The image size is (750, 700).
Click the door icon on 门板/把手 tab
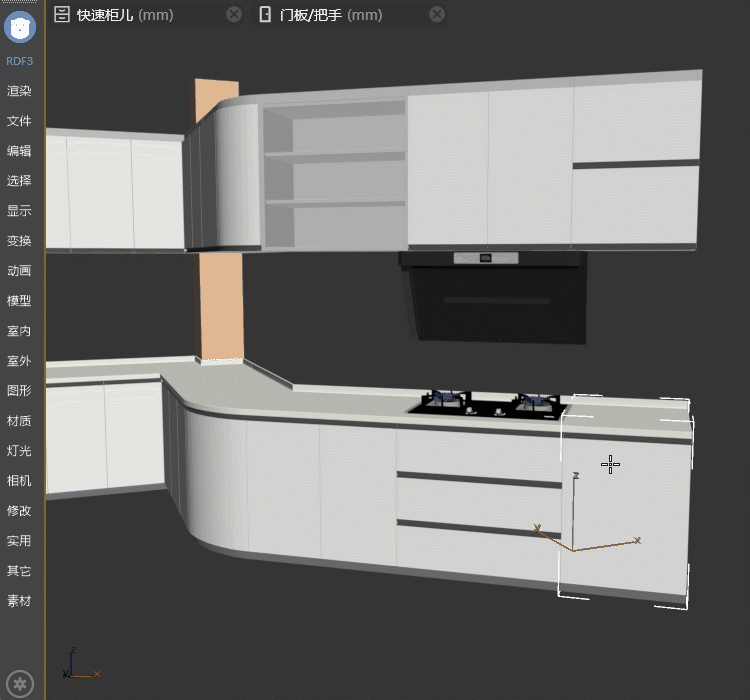[265, 14]
